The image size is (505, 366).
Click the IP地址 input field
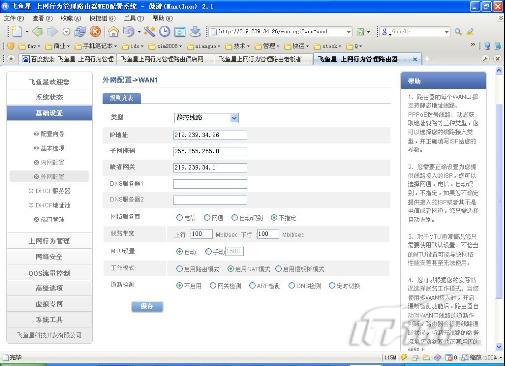coord(210,135)
